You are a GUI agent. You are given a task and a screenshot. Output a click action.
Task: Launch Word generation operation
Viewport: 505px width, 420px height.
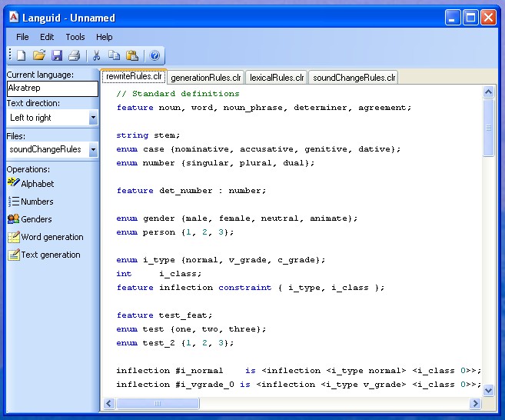51,237
